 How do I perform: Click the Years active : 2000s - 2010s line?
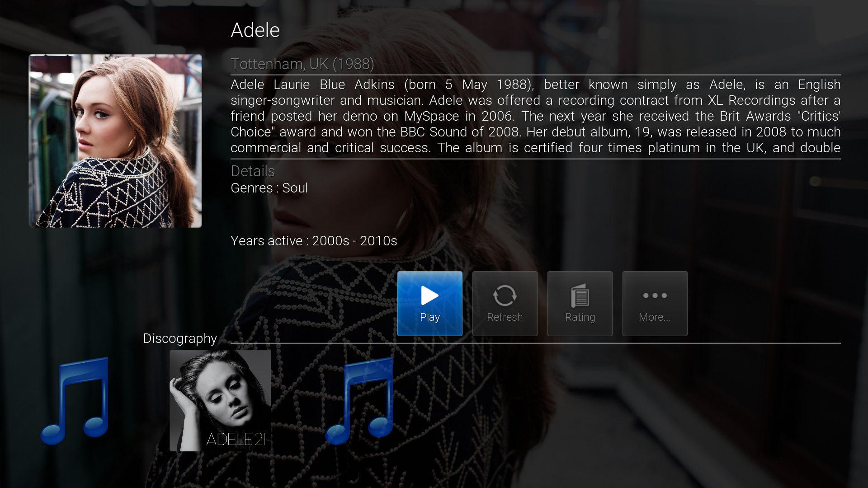click(314, 241)
